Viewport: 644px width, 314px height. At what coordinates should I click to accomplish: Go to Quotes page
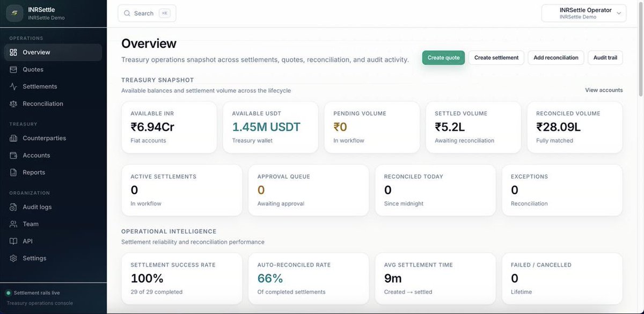coord(53,69)
